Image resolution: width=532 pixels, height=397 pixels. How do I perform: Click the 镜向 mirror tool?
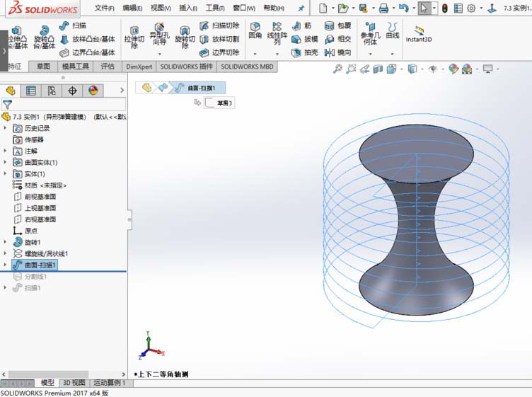(x=338, y=52)
